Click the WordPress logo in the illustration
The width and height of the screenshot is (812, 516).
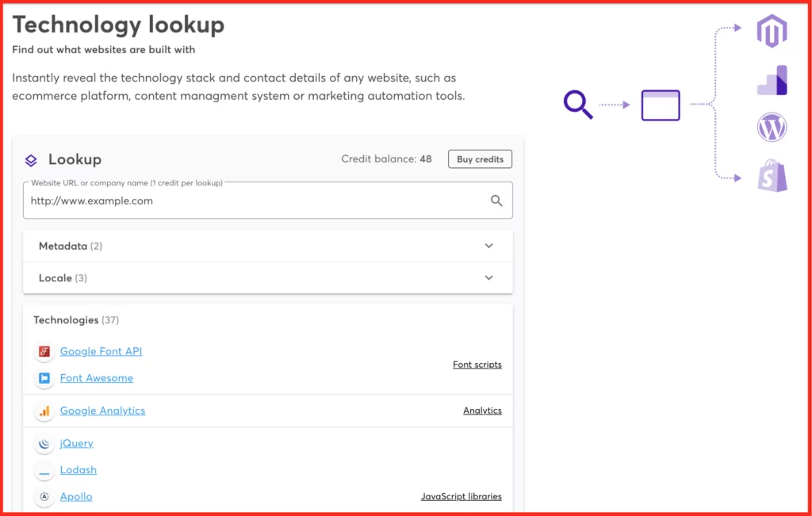(x=772, y=128)
